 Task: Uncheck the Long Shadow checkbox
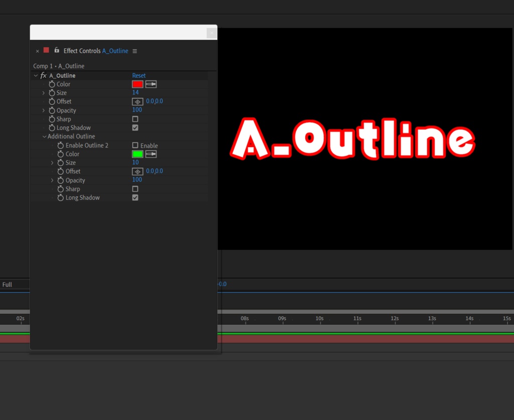point(135,127)
